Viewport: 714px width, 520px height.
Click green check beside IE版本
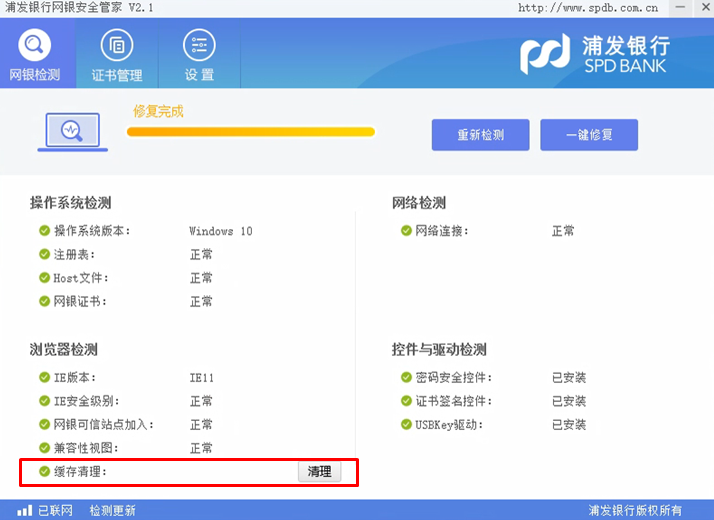44,377
